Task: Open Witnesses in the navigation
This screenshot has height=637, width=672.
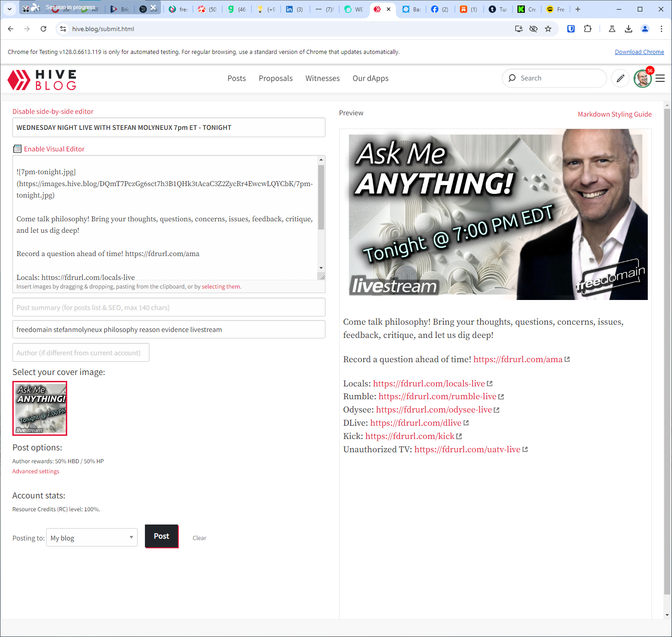Action: [x=323, y=78]
